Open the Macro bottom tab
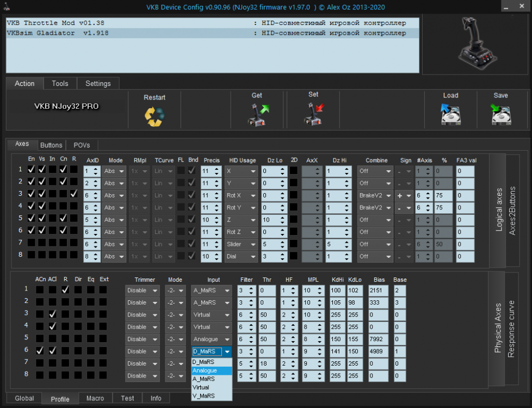 [x=95, y=398]
